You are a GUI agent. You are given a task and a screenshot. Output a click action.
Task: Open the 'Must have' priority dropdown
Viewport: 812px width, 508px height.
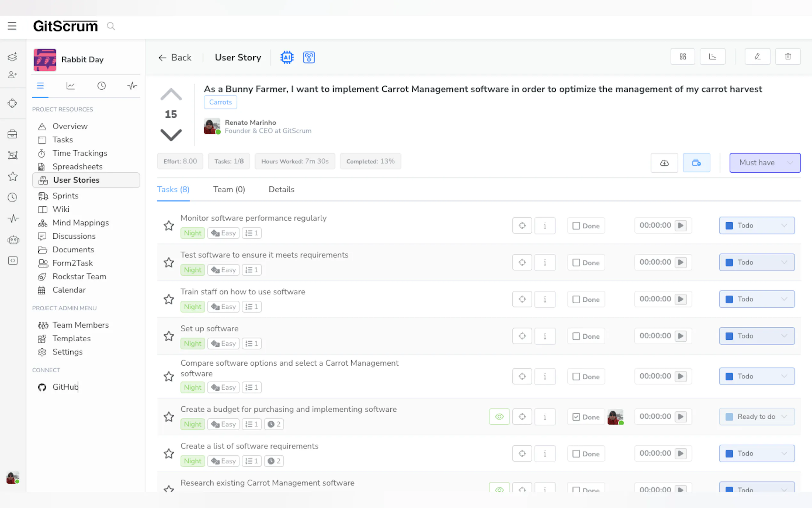point(765,163)
